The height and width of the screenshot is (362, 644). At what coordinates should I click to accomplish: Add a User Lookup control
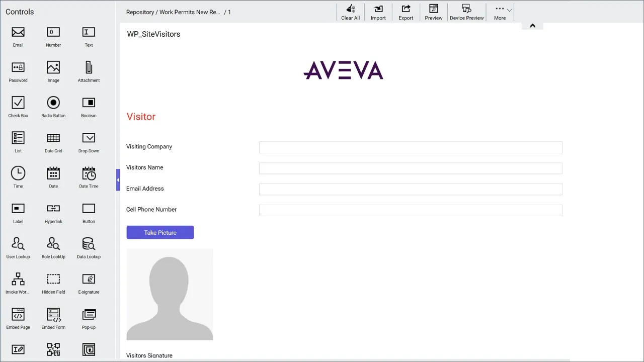(x=18, y=247)
